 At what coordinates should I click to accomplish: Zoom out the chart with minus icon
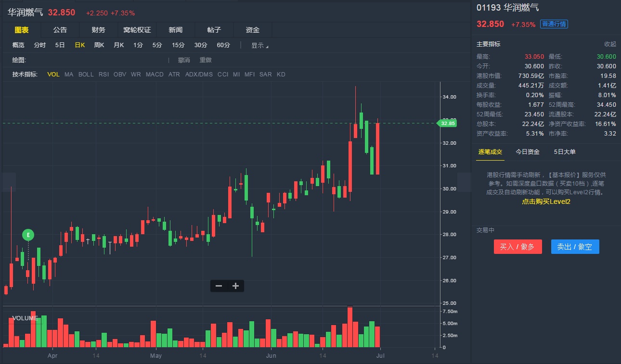[x=219, y=286]
